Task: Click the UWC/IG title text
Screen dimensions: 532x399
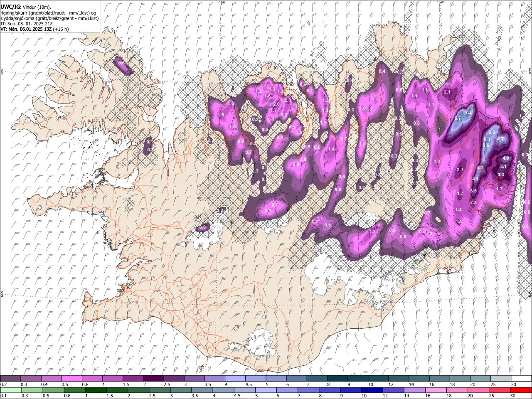Action: (x=10, y=7)
